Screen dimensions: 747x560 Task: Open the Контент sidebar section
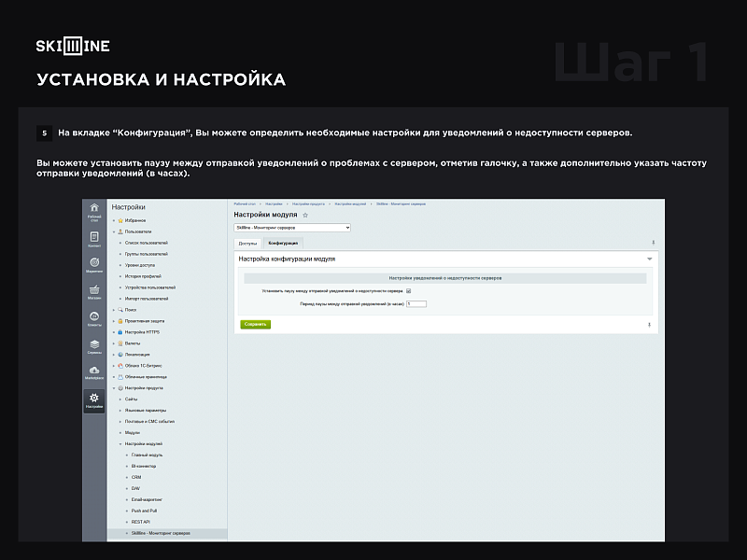point(94,239)
